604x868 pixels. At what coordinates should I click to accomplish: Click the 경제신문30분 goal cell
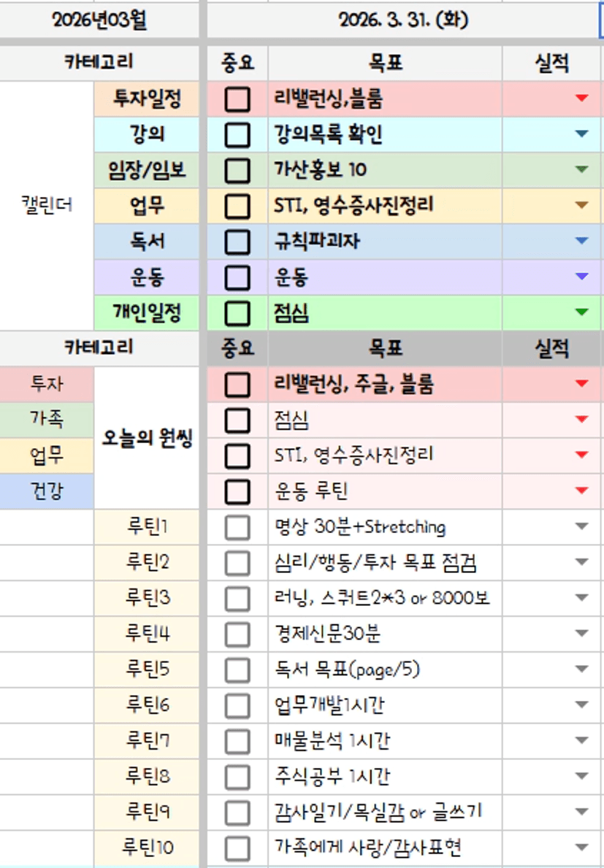pos(386,634)
